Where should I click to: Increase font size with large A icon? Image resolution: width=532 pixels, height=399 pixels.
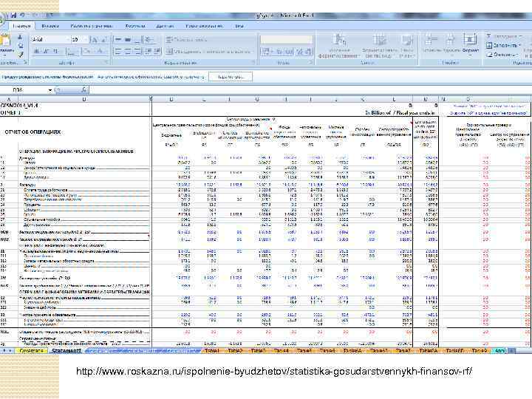[95, 40]
